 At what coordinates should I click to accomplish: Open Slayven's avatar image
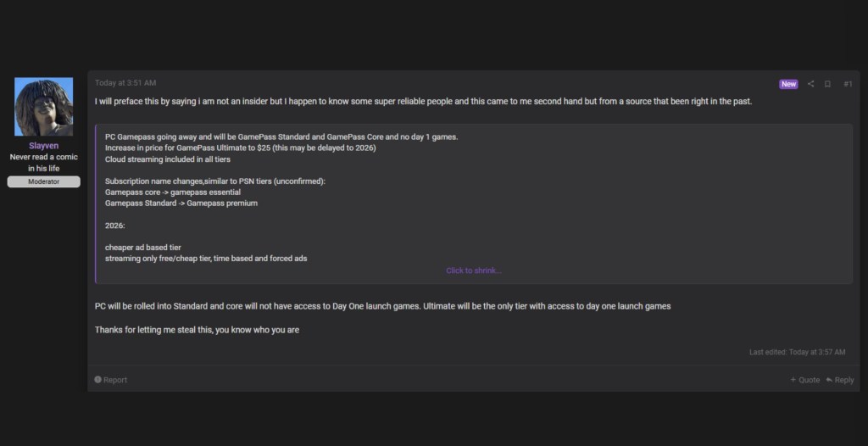[x=43, y=107]
